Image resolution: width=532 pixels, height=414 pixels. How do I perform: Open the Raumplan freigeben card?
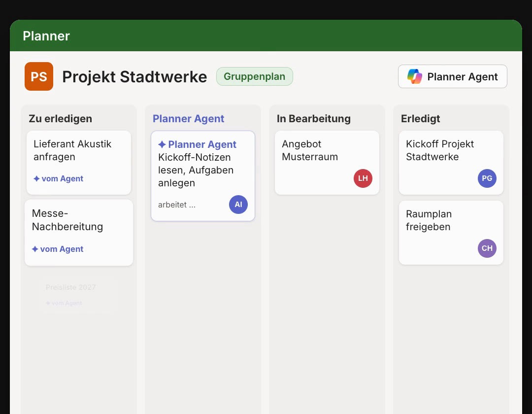pyautogui.click(x=451, y=233)
